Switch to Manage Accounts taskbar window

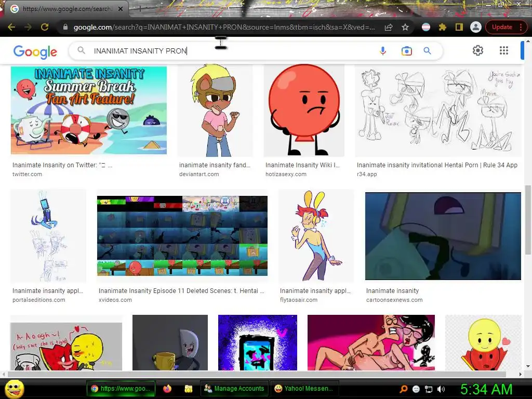pos(234,389)
